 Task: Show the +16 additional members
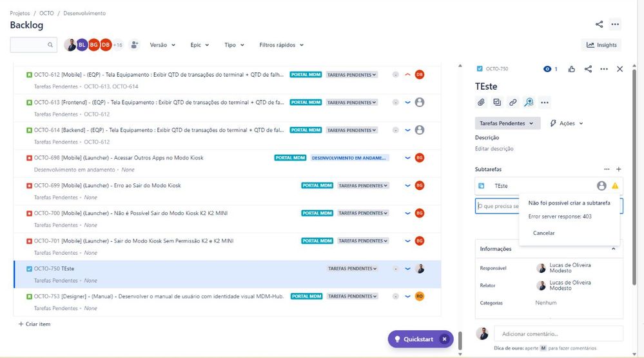click(x=118, y=45)
